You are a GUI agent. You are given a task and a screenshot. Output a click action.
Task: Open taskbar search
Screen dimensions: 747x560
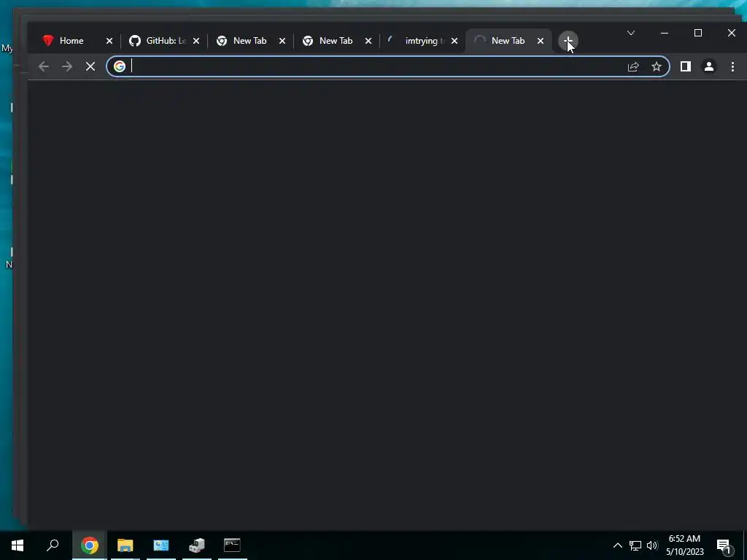53,545
